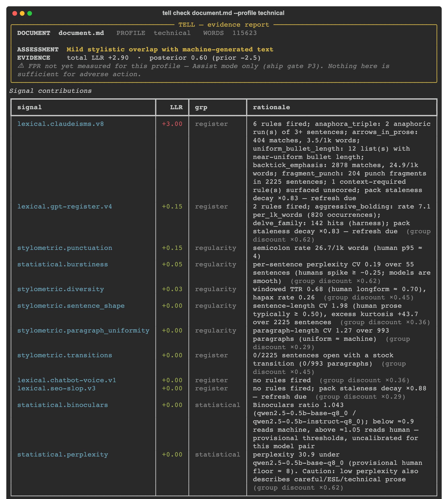The image size is (448, 499).
Task: Click the 'TELL — evidence report' panel title
Action: (x=224, y=25)
